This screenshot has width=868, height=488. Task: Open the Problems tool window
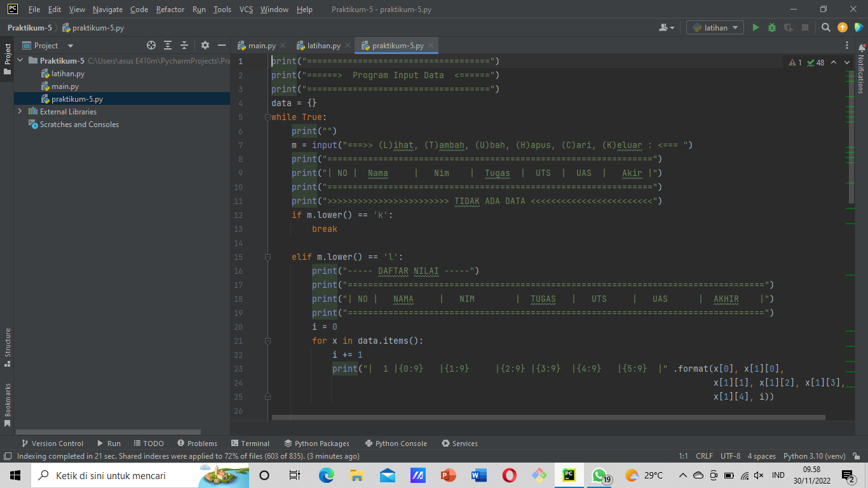198,444
